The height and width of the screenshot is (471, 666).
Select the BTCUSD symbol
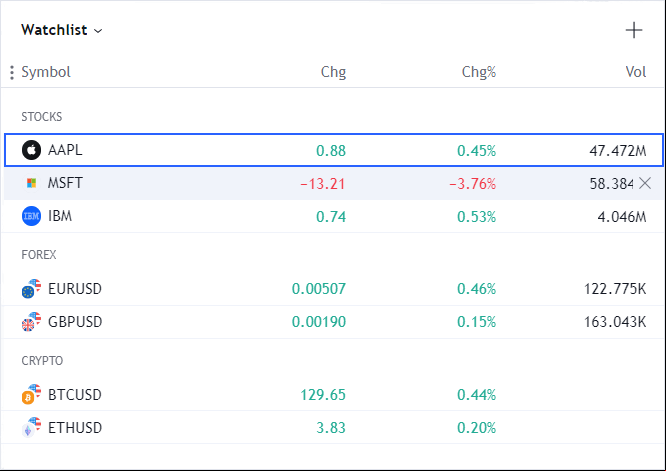75,395
